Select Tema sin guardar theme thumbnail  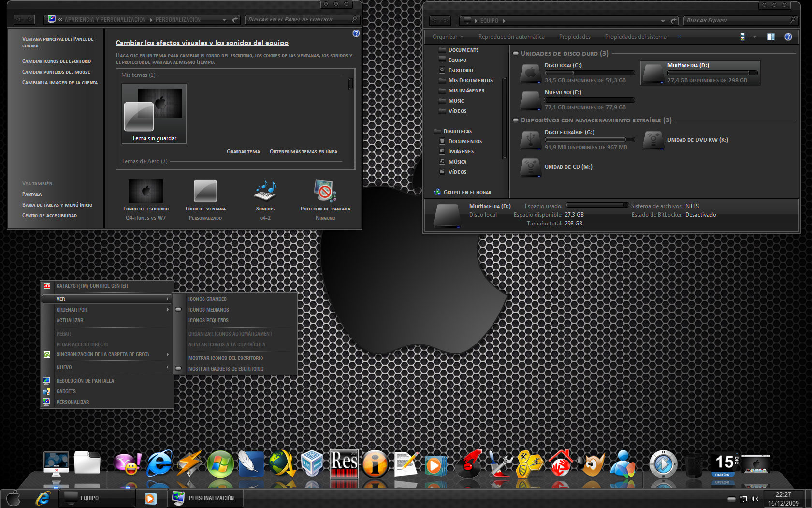tap(154, 114)
